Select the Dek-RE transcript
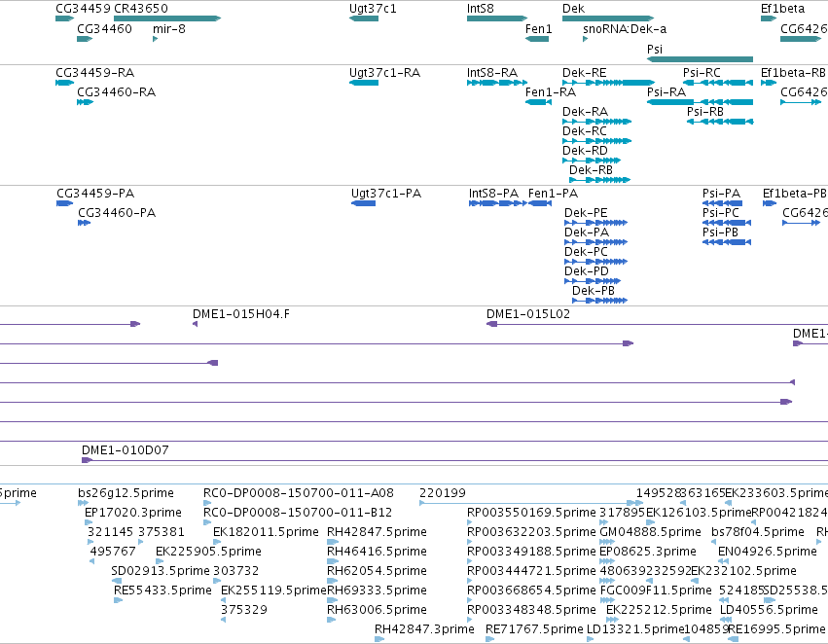Screen dimensions: 828x644 coord(608,83)
